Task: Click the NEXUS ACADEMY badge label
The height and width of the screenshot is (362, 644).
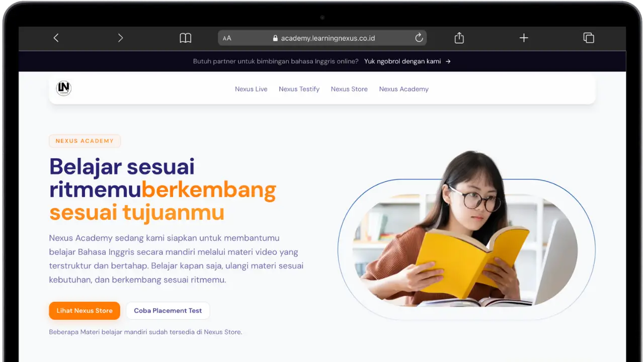Action: [x=85, y=141]
